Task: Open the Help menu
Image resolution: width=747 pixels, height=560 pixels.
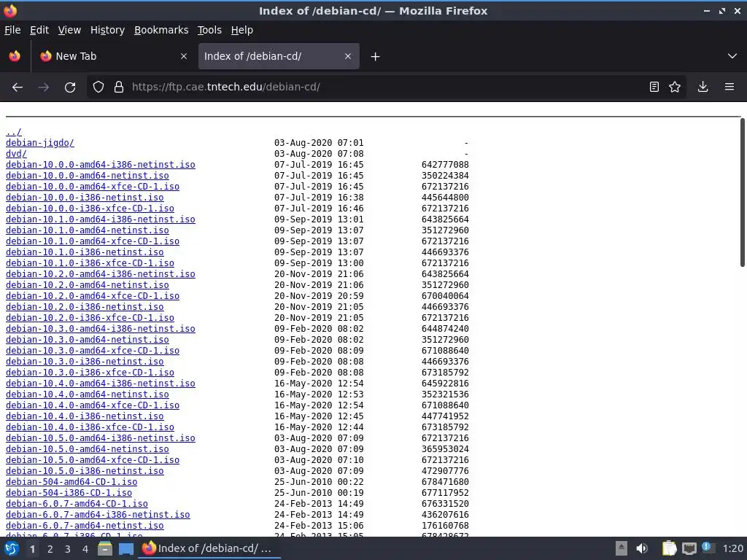Action: pos(242,30)
